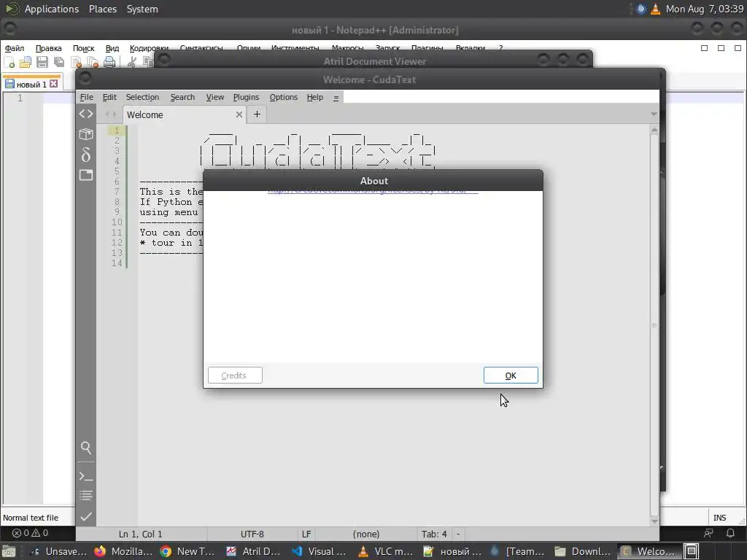The image size is (747, 560).
Task: Click the Tab: 4 size selector in status bar
Action: [x=434, y=534]
